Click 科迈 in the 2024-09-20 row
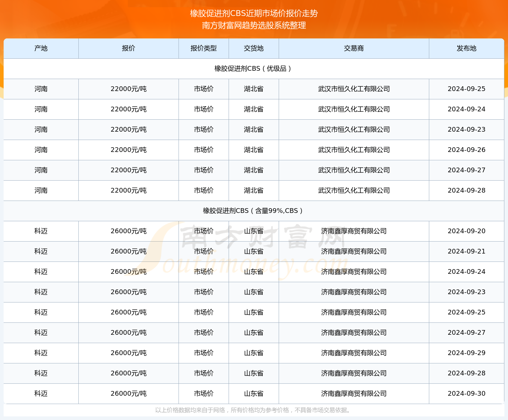This screenshot has width=508, height=420. [x=41, y=231]
